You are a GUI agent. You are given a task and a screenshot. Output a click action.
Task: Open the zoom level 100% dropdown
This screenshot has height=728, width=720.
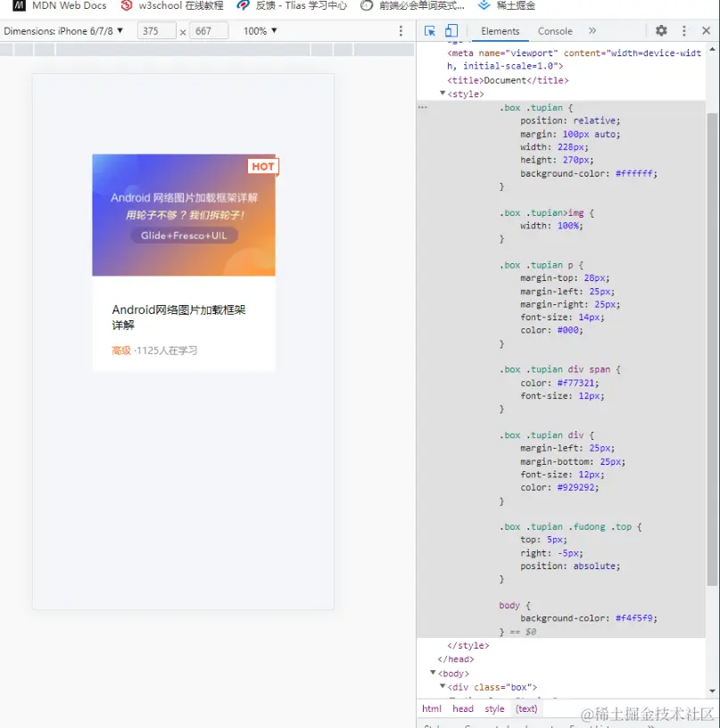(x=260, y=29)
